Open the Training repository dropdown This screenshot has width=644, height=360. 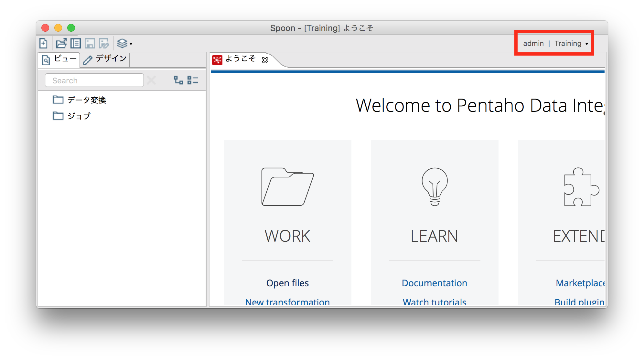tap(571, 43)
